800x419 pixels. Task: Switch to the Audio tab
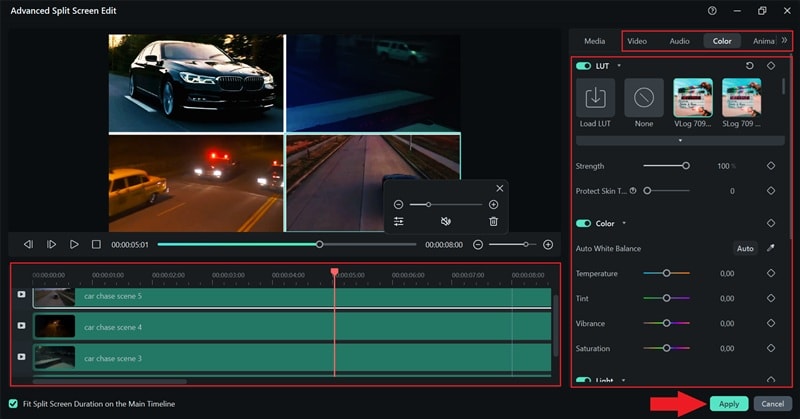point(679,41)
